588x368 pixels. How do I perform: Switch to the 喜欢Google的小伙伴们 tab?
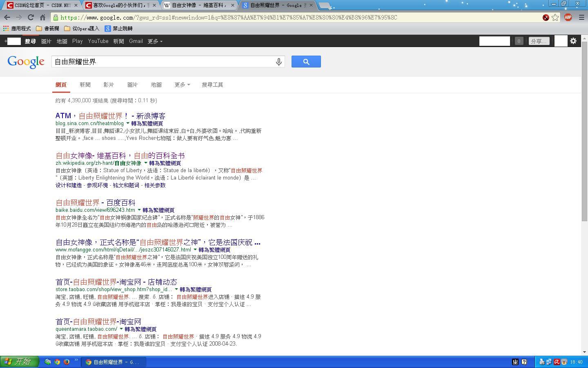120,5
